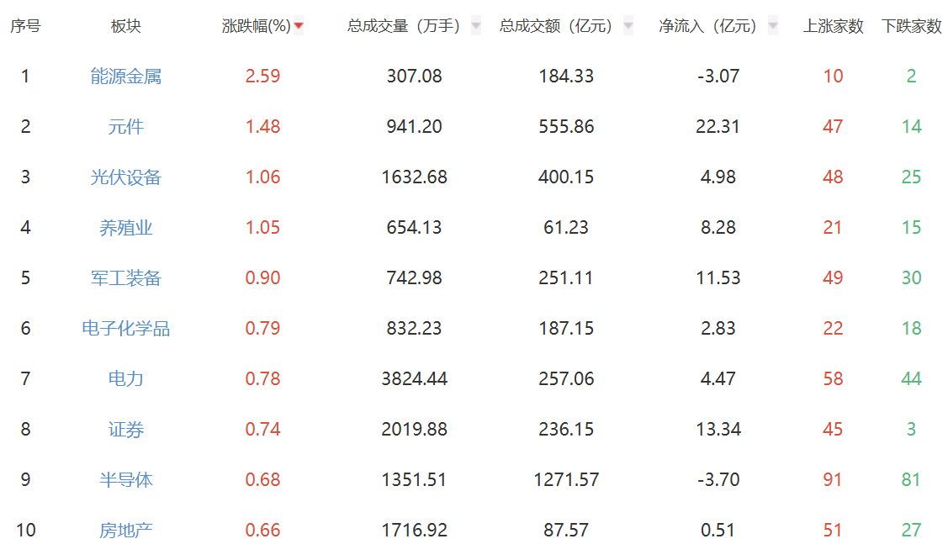The image size is (948, 560).
Task: Expand the sort dropdown on 总成交量 column
Action: (476, 26)
